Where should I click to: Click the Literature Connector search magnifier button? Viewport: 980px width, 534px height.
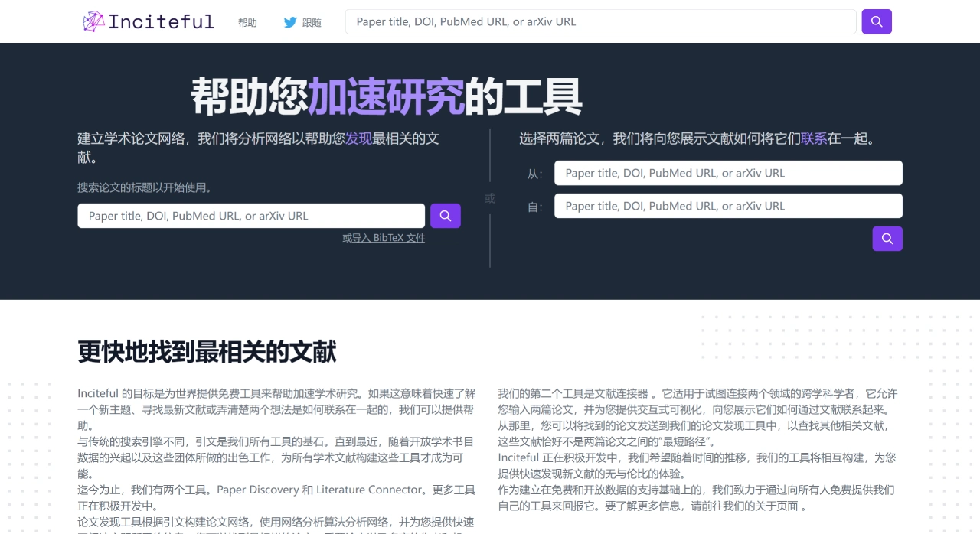click(x=887, y=239)
